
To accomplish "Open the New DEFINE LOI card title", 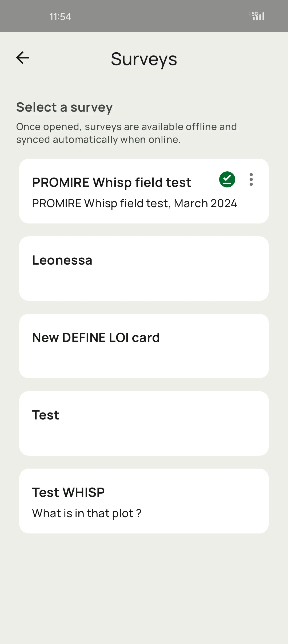I will coord(96,337).
